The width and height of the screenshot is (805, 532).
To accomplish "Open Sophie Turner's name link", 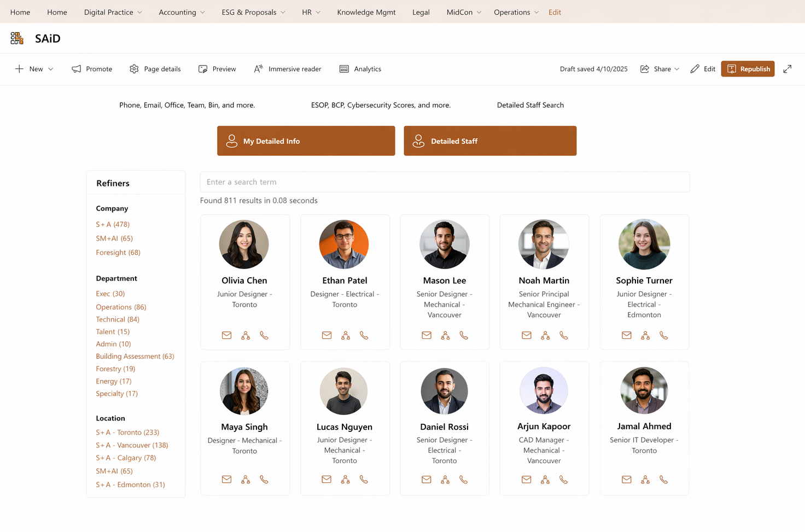I will (x=644, y=280).
